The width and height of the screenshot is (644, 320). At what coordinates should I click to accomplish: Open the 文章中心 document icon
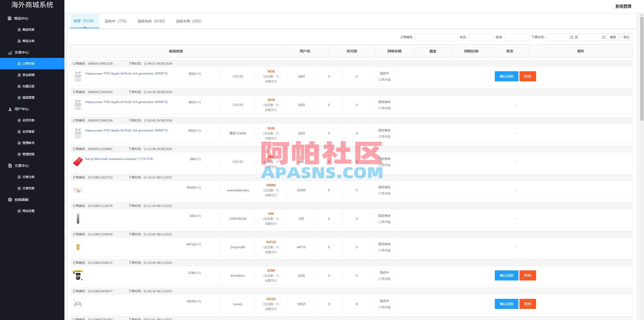tap(10, 166)
